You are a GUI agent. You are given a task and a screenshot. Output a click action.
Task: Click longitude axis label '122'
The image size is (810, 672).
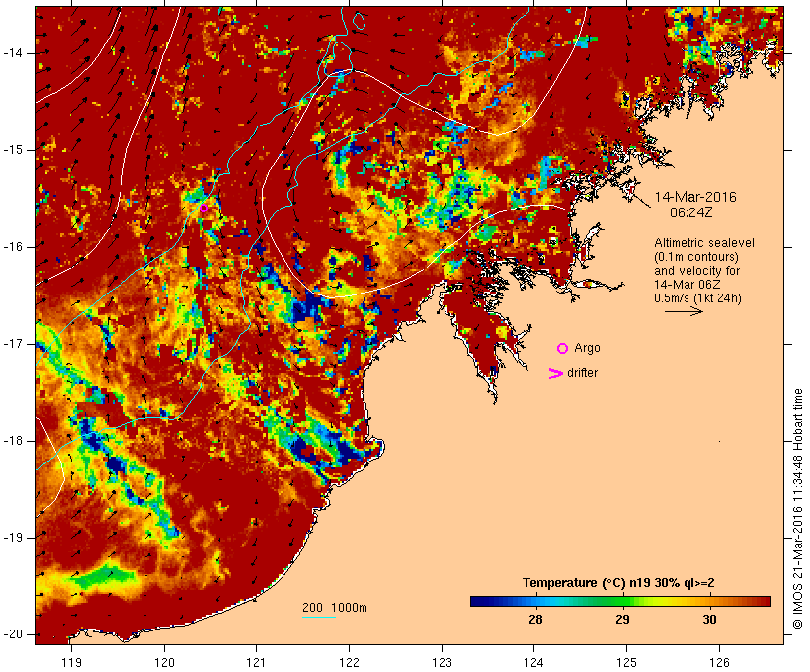tap(349, 663)
